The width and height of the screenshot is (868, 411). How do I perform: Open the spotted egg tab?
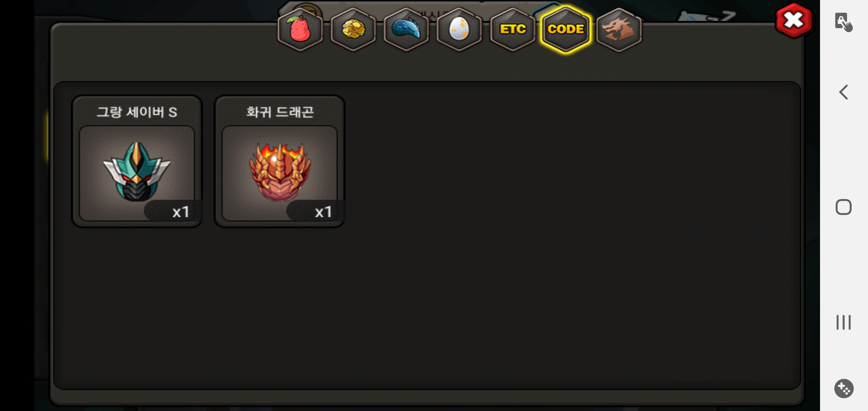coord(459,29)
